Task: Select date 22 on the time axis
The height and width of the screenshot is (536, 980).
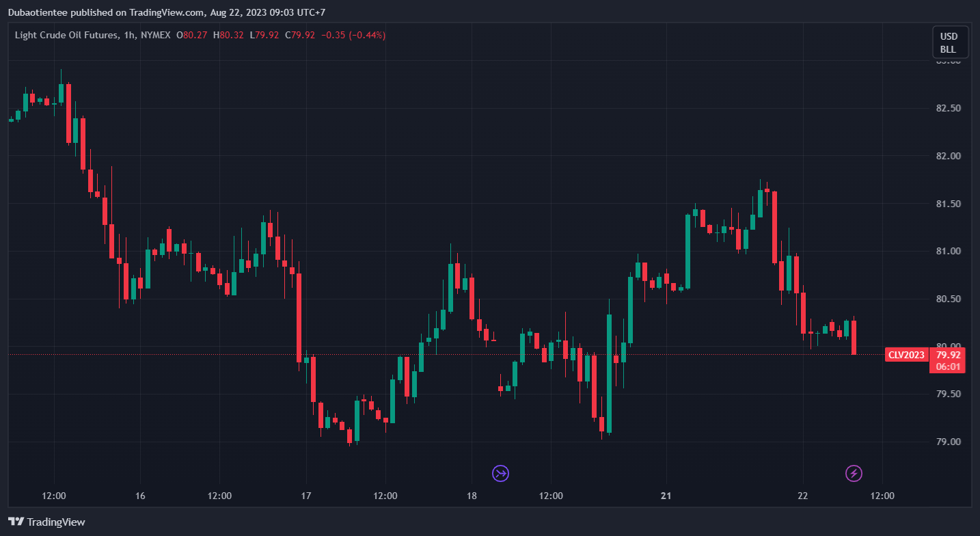Action: (802, 496)
